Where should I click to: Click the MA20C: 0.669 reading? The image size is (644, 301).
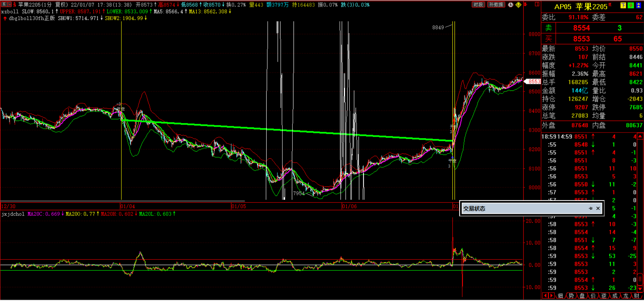[x=44, y=214]
